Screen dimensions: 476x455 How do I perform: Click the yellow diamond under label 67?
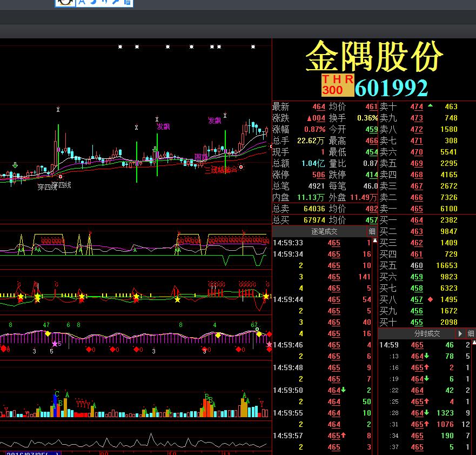[259, 334]
